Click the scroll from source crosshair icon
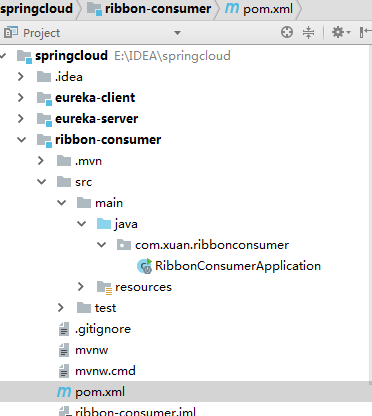Screen dimensions: 372x416 tap(287, 32)
